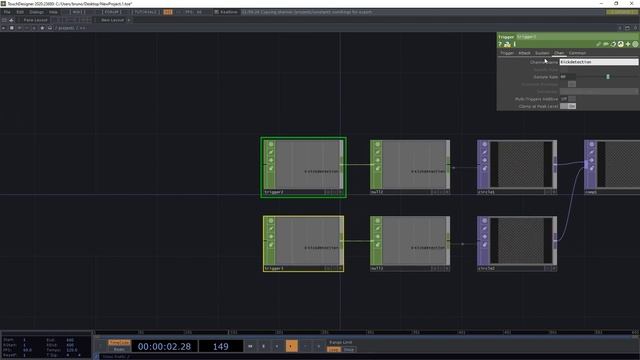
Task: Switch to the Sustain parameter tab
Action: pos(542,53)
